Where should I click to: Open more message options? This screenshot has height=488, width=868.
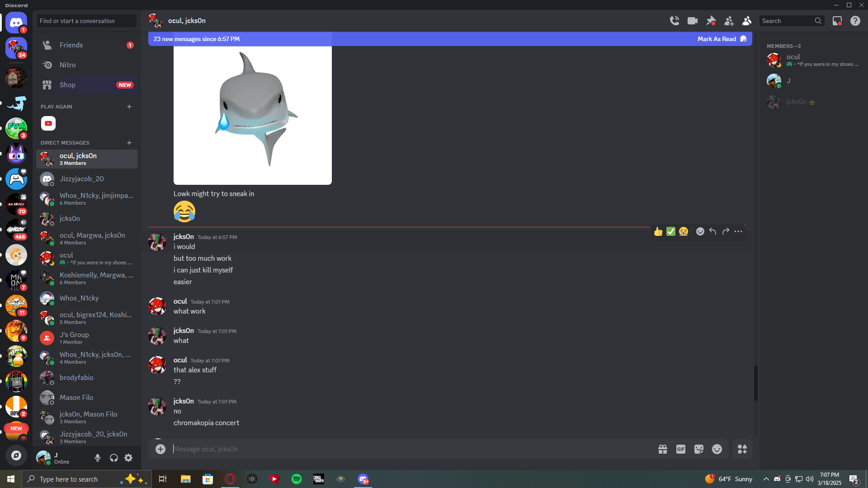pyautogui.click(x=738, y=232)
